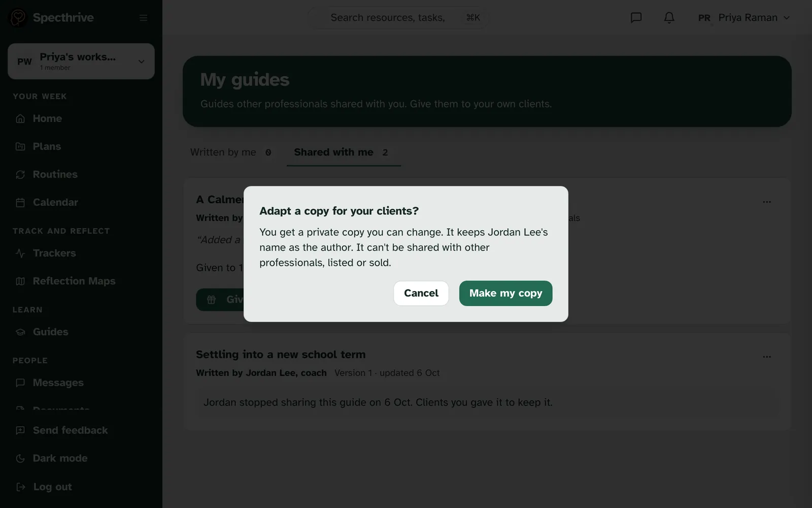The image size is (812, 508).
Task: Click the Calendar icon in sidebar
Action: click(20, 202)
